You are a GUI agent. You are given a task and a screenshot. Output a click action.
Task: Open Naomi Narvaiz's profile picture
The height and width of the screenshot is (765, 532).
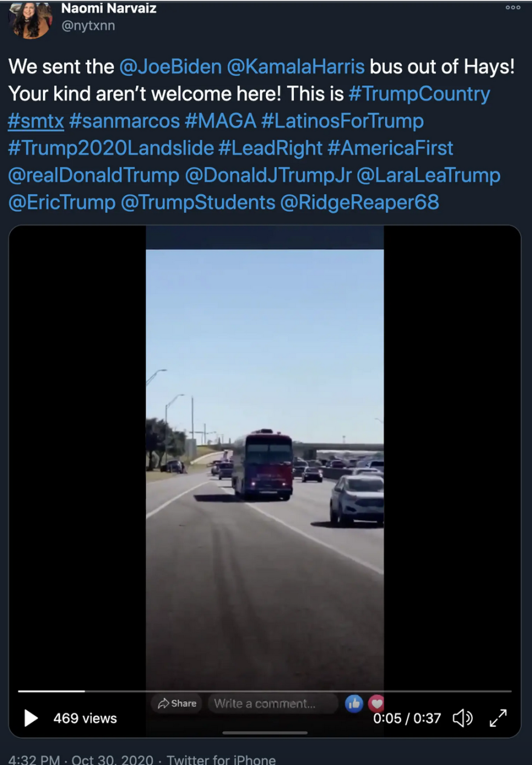click(x=30, y=20)
